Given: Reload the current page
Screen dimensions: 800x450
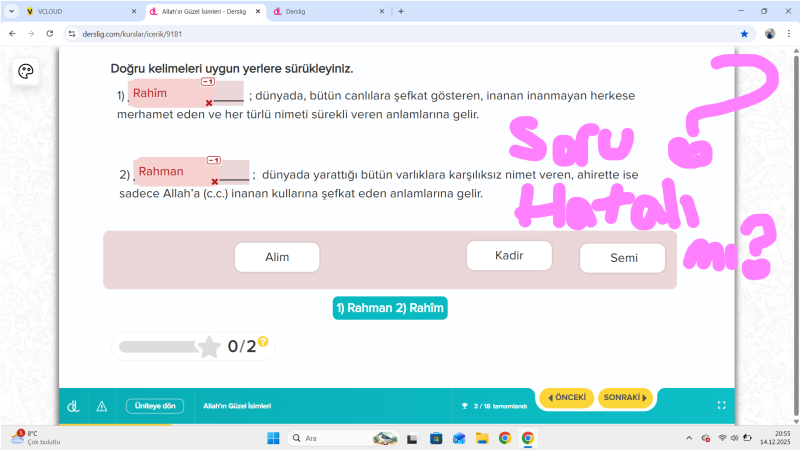Looking at the screenshot, I should click(x=49, y=34).
